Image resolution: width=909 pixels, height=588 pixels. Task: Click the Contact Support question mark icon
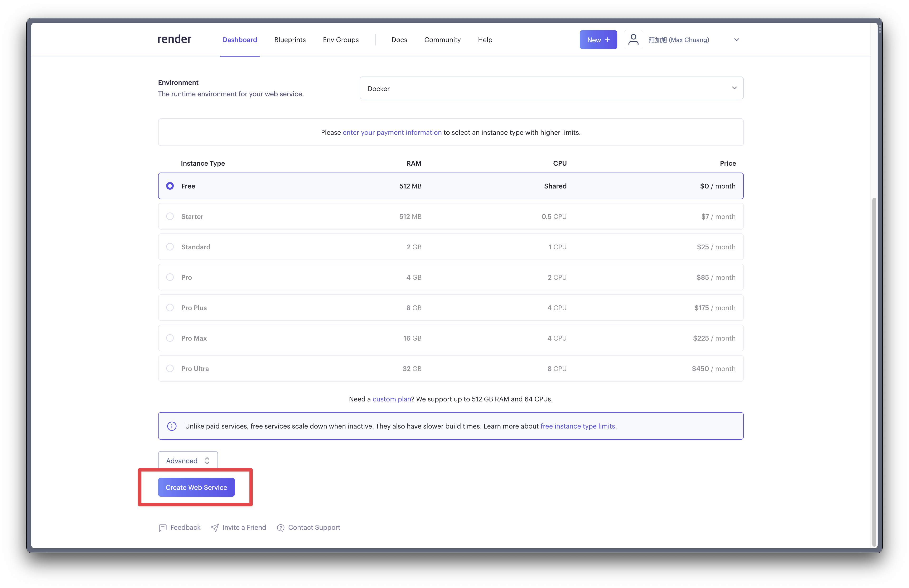280,528
